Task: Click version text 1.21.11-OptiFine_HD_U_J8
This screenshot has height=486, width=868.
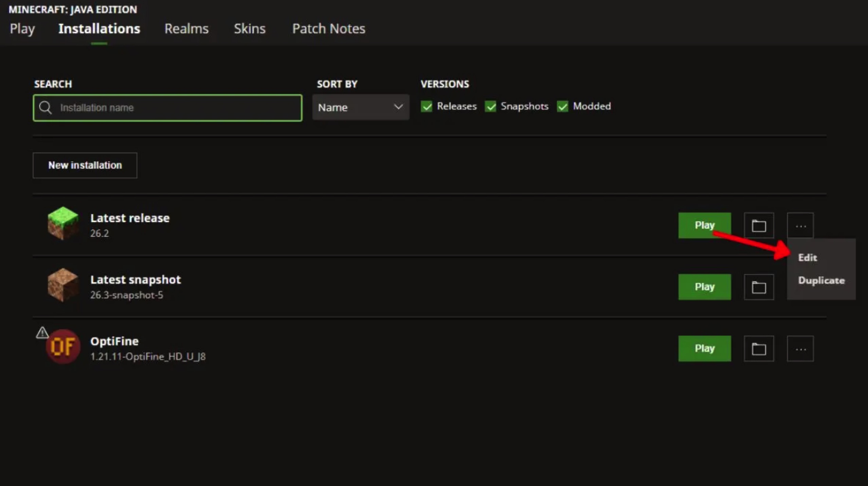Action: (x=148, y=357)
